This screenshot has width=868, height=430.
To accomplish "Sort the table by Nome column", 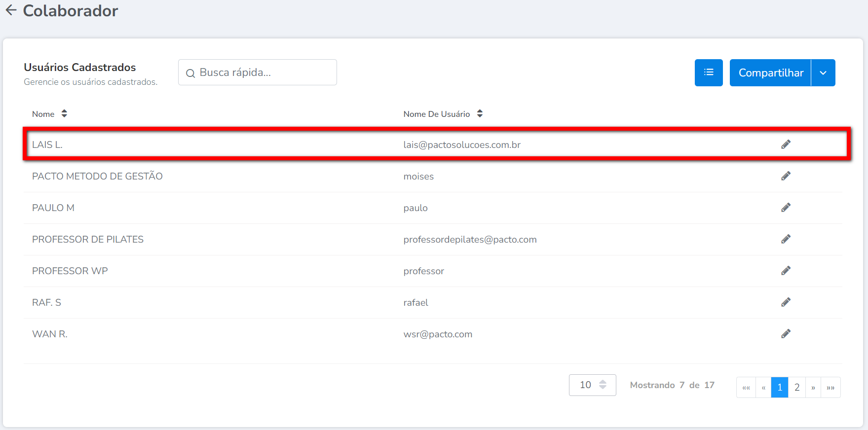I will (64, 114).
